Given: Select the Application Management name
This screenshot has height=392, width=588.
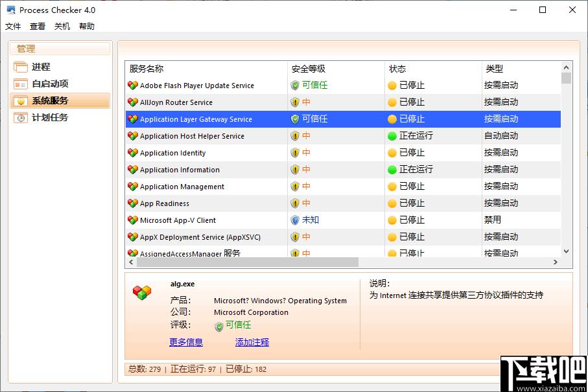Looking at the screenshot, I should coord(182,187).
